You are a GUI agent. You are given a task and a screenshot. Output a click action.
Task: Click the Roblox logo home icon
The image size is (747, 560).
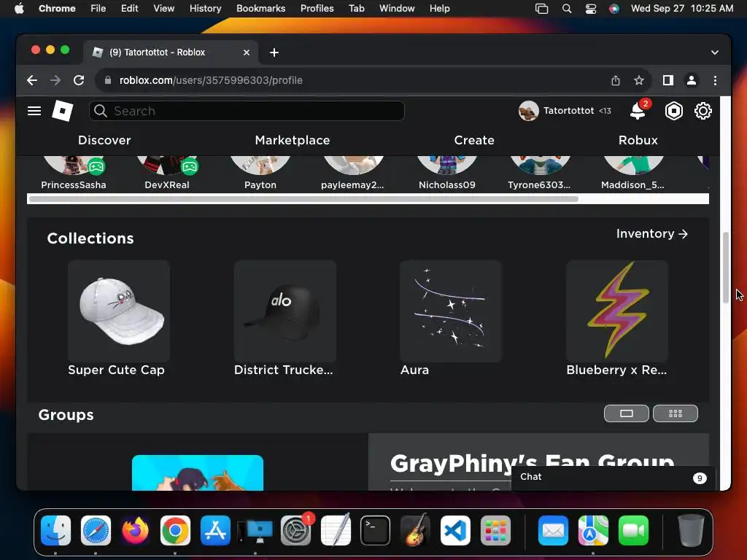[x=63, y=111]
